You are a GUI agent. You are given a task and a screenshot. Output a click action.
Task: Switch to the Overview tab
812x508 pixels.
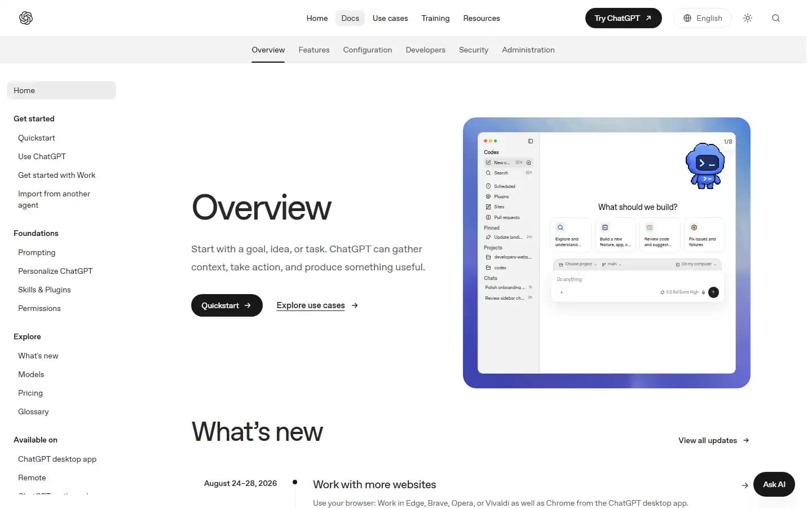(x=268, y=50)
